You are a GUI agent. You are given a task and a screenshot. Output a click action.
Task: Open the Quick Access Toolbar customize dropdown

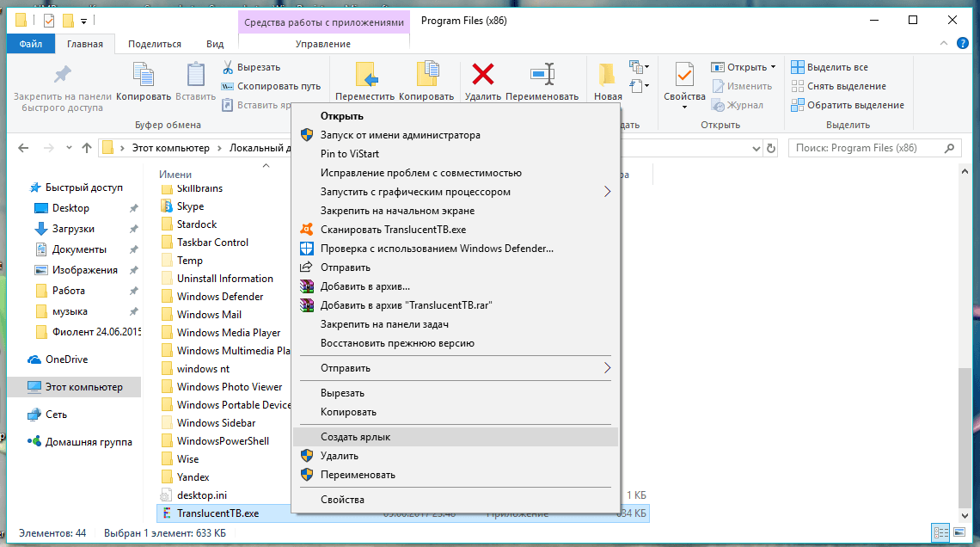click(83, 22)
